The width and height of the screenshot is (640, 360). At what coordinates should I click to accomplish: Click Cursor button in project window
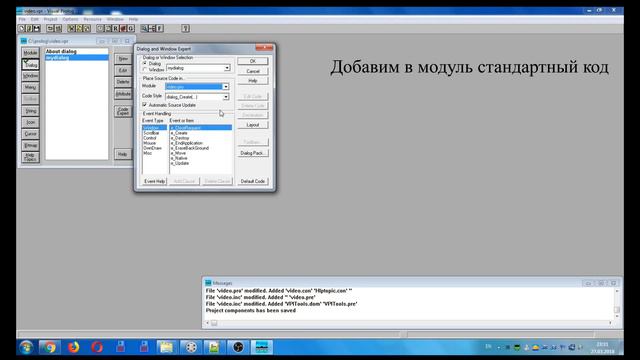tap(30, 134)
